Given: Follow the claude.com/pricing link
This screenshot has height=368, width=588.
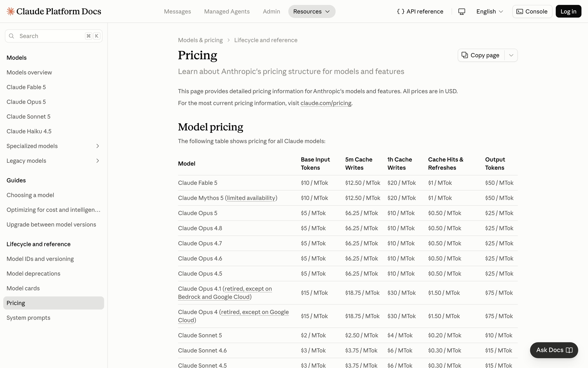Looking at the screenshot, I should point(326,103).
